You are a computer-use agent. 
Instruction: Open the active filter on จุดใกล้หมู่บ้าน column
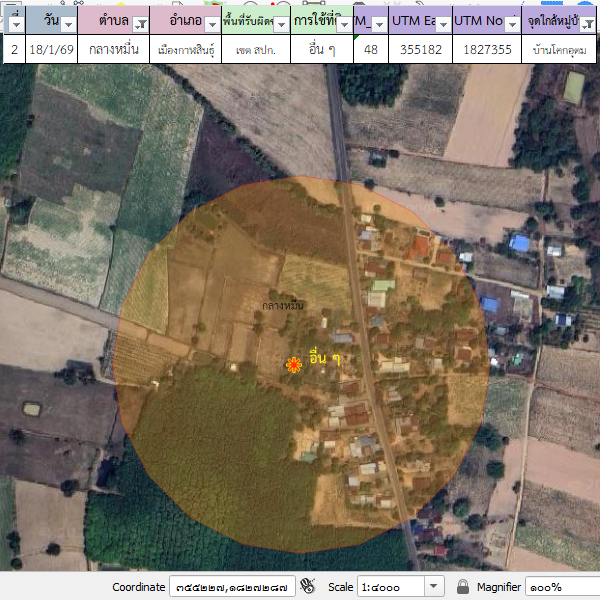[587, 22]
